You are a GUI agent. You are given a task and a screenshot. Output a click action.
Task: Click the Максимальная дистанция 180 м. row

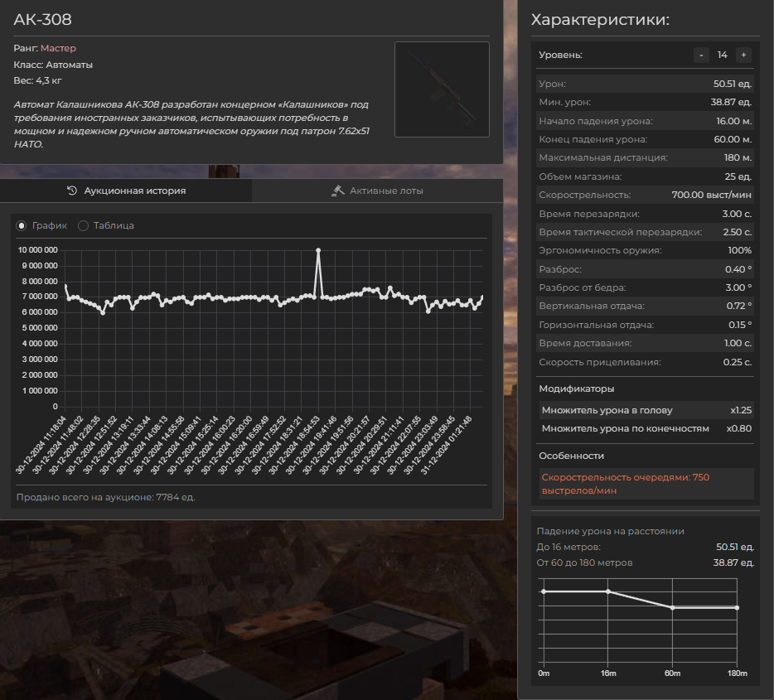pos(645,158)
